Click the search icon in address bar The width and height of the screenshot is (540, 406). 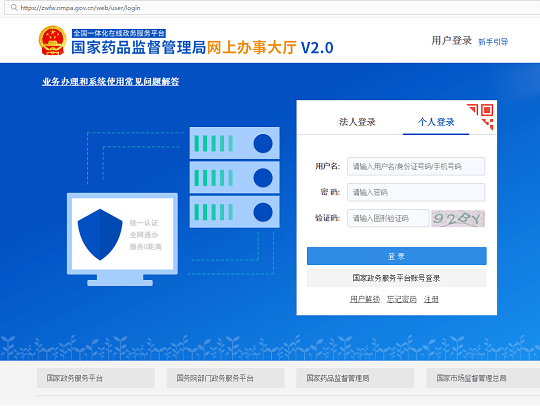14,7
